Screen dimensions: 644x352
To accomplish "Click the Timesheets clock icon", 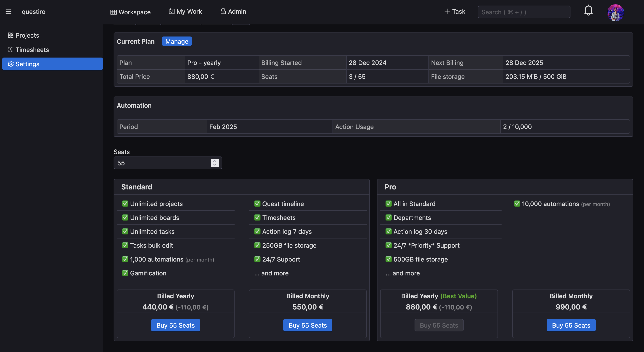I will pos(11,49).
